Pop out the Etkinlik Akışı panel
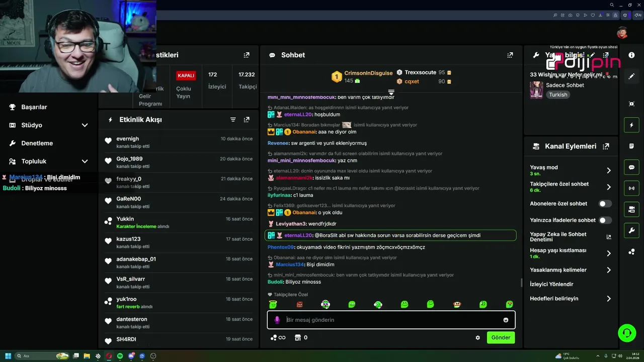 247,120
